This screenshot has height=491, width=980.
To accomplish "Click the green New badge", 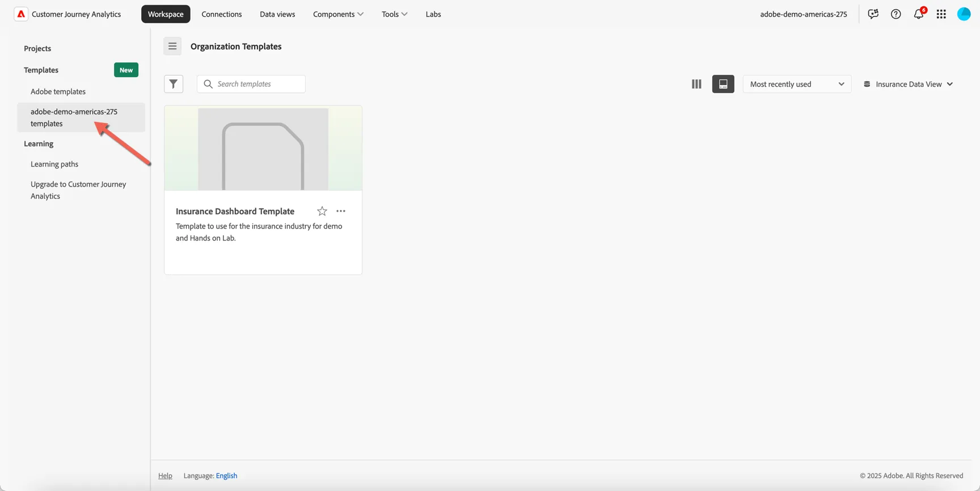I will point(126,70).
